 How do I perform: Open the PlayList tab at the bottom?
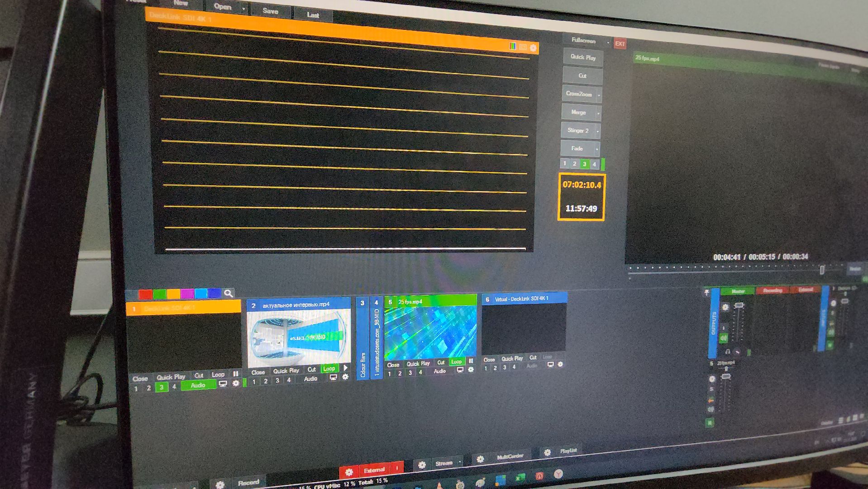click(568, 451)
